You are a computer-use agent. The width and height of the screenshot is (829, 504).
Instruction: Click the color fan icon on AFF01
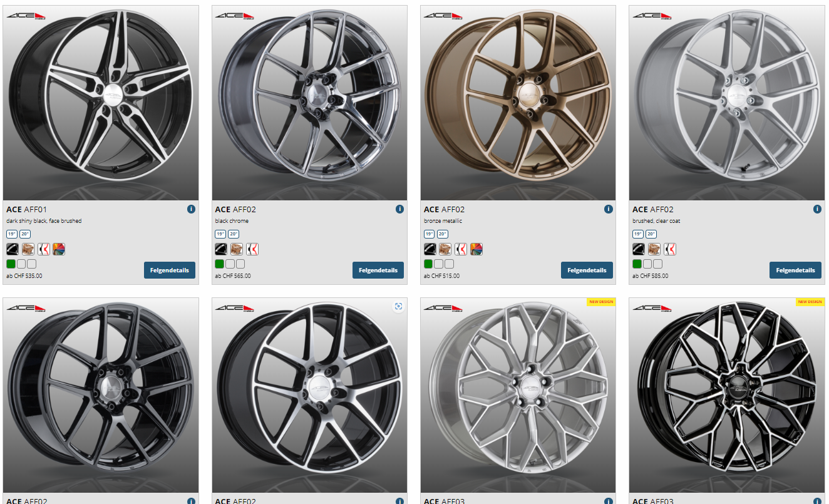pyautogui.click(x=59, y=249)
